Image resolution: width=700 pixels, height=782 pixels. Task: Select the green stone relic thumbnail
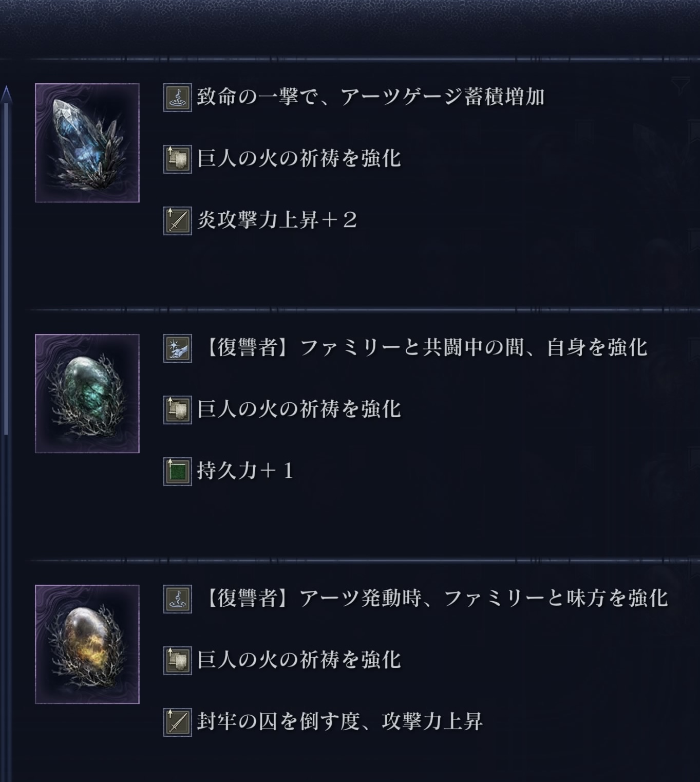(x=87, y=394)
